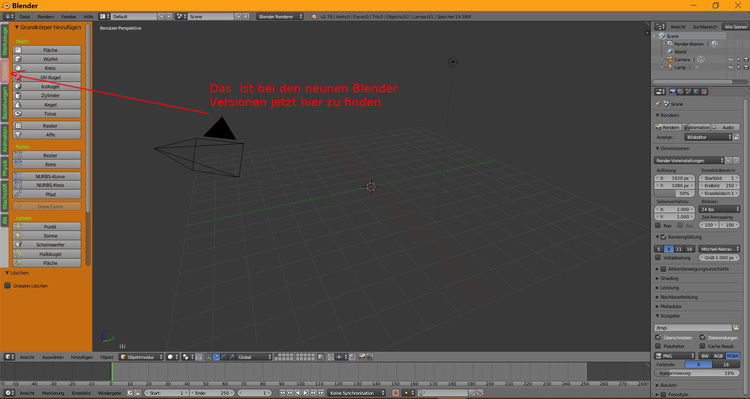Toggle the red auto-keyframe record button

(396, 393)
